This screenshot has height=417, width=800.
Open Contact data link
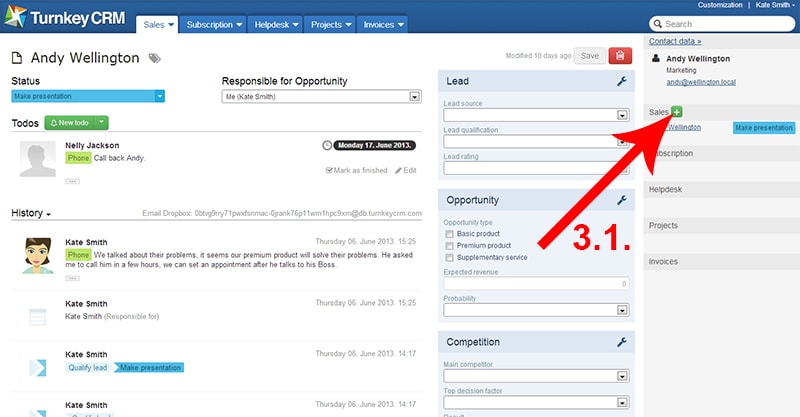(675, 41)
